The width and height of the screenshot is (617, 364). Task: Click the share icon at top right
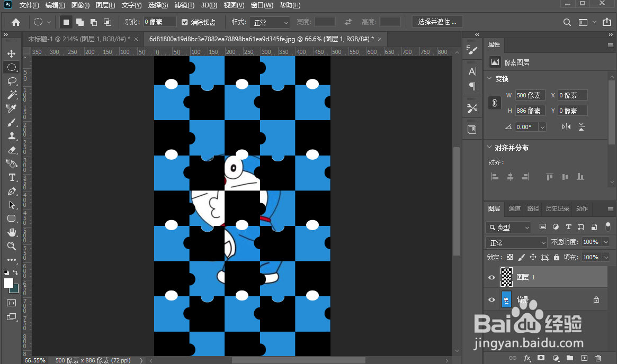pyautogui.click(x=607, y=22)
